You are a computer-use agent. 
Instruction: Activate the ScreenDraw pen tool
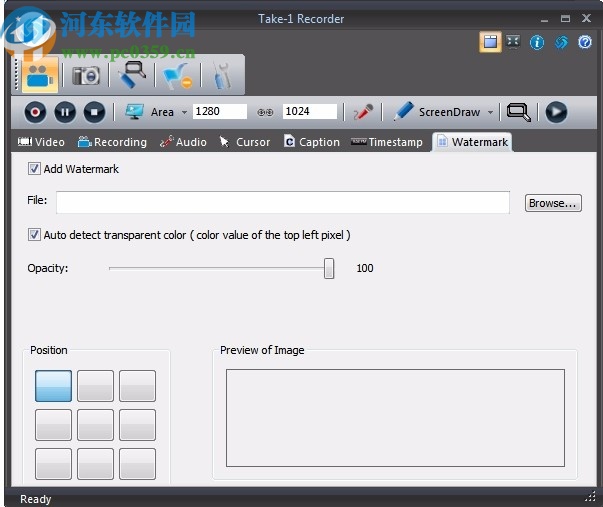tap(403, 112)
